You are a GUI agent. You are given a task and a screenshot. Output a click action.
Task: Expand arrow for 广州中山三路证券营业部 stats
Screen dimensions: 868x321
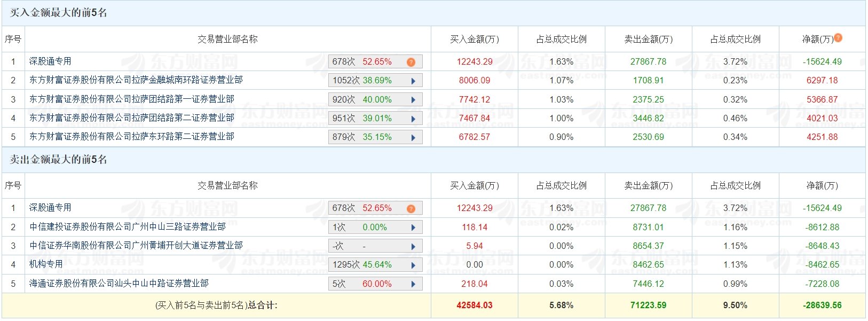click(x=413, y=228)
